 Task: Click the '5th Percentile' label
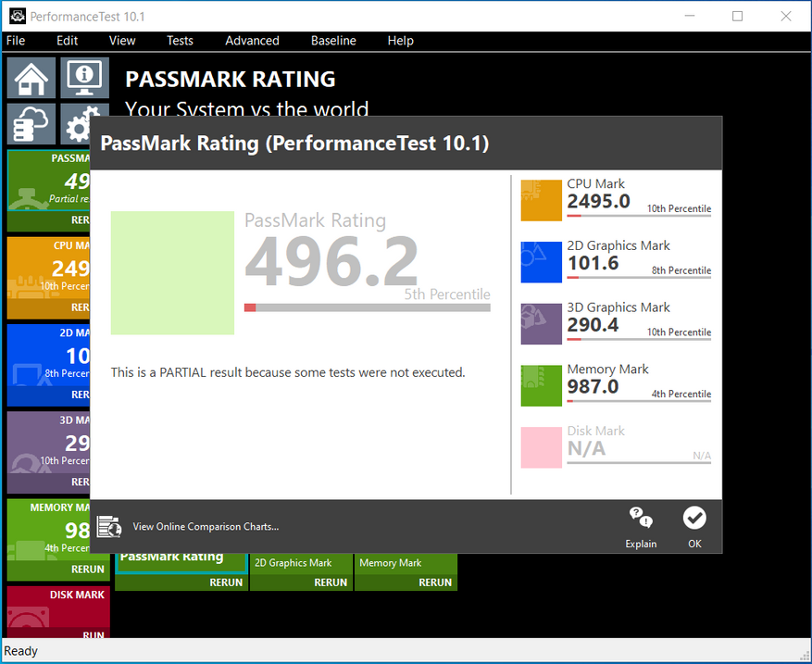click(x=447, y=294)
